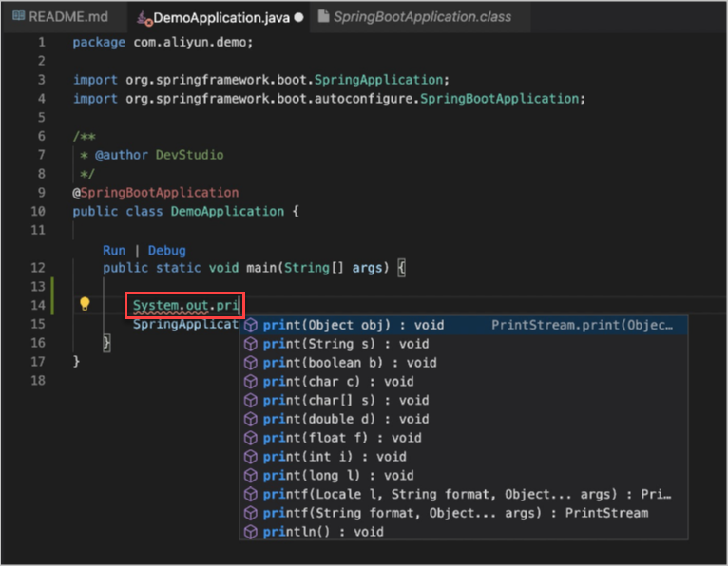Click the README.md book icon
The image size is (728, 566).
coord(19,16)
